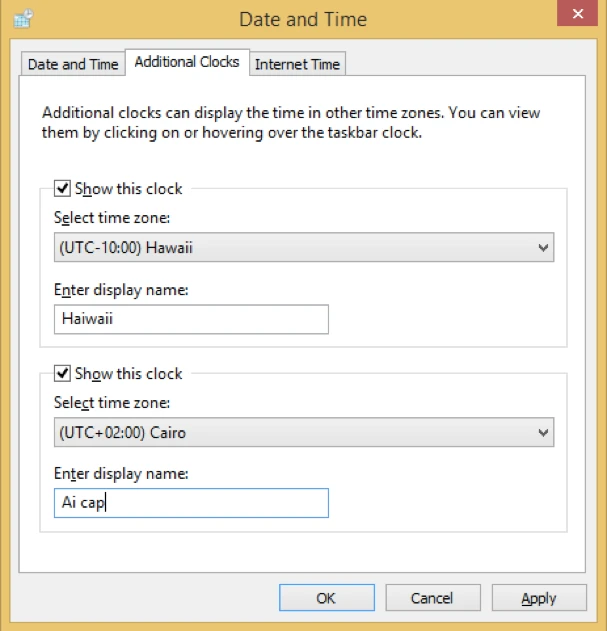
Task: Click the Additional clocks description text
Action: [291, 122]
